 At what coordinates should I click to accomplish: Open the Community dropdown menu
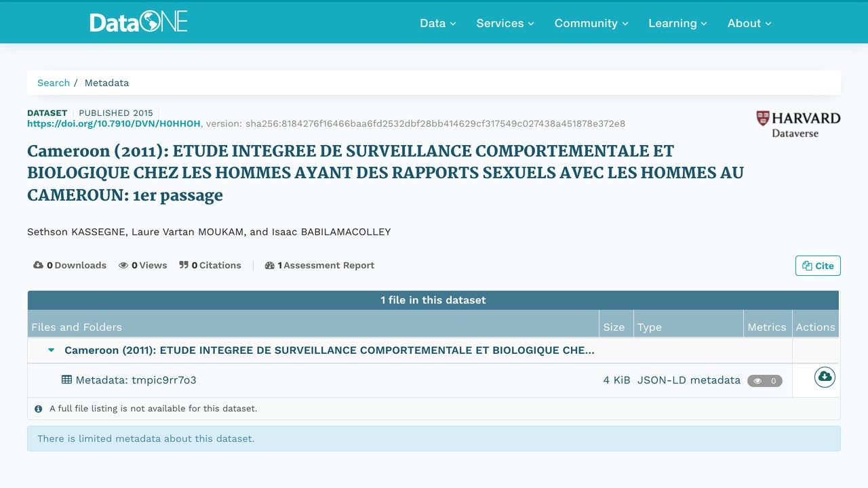(591, 23)
